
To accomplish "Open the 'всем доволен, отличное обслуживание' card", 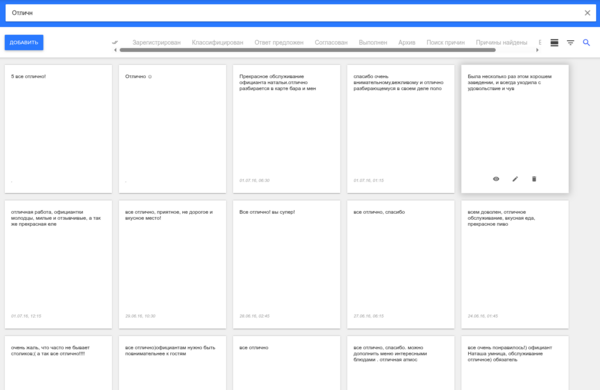I will coord(515,264).
